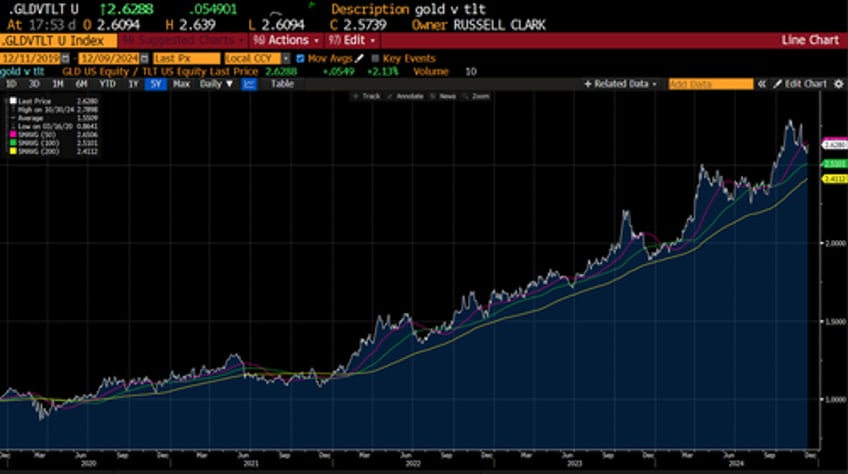Click the Owner RUSSELL CLARK text

(x=479, y=25)
